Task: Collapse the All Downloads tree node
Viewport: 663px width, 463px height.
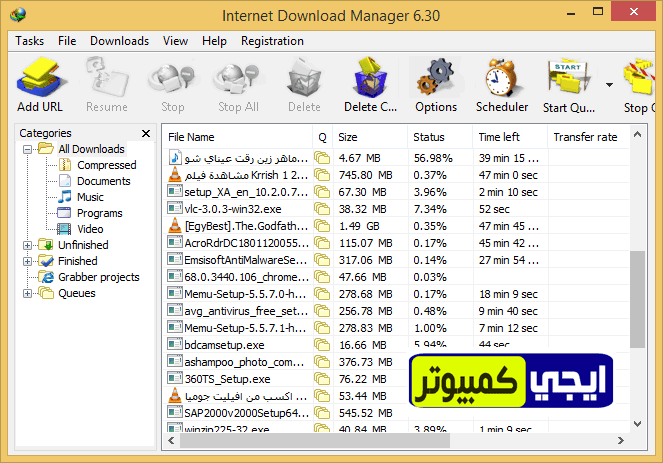Action: tap(27, 149)
